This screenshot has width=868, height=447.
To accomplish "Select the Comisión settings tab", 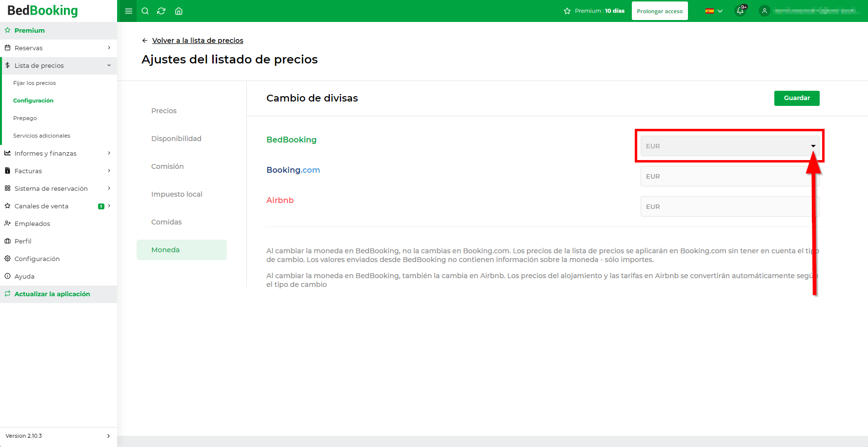I will pyautogui.click(x=182, y=166).
